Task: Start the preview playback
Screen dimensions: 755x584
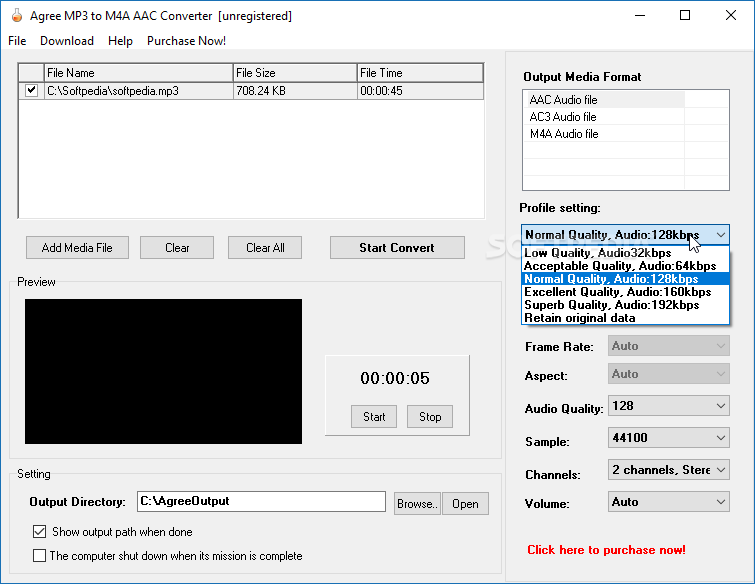Action: coord(374,416)
